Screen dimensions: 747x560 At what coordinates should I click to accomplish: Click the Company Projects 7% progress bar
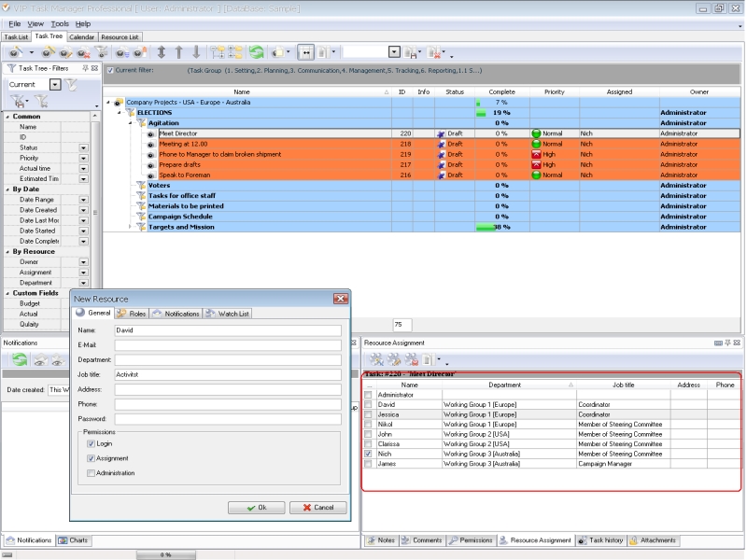478,103
